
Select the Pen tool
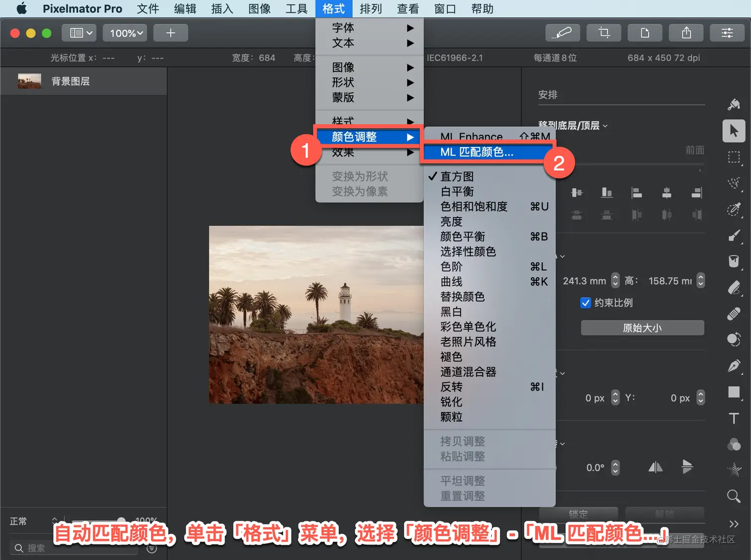734,366
